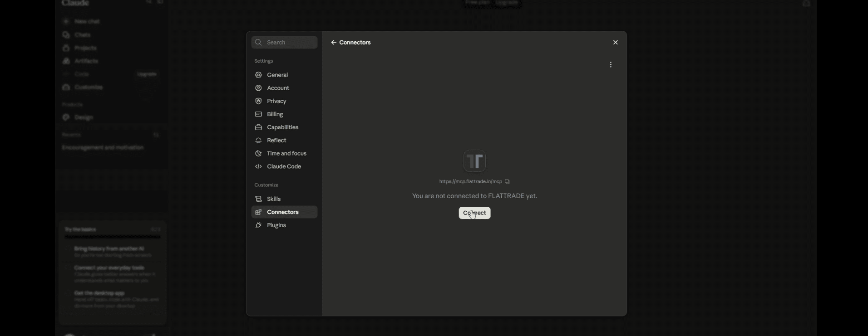This screenshot has height=336, width=868.
Task: Click the settings Search field
Action: pos(284,43)
